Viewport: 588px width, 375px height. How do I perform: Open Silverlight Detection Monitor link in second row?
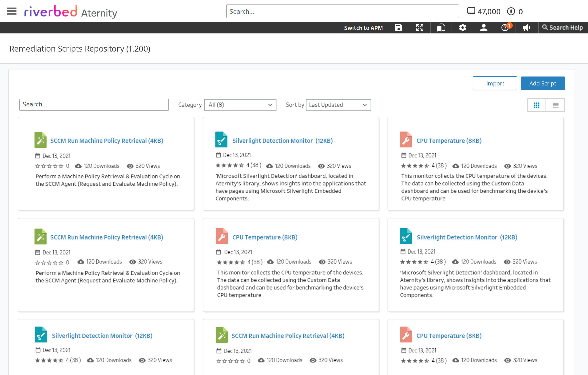[x=467, y=237]
